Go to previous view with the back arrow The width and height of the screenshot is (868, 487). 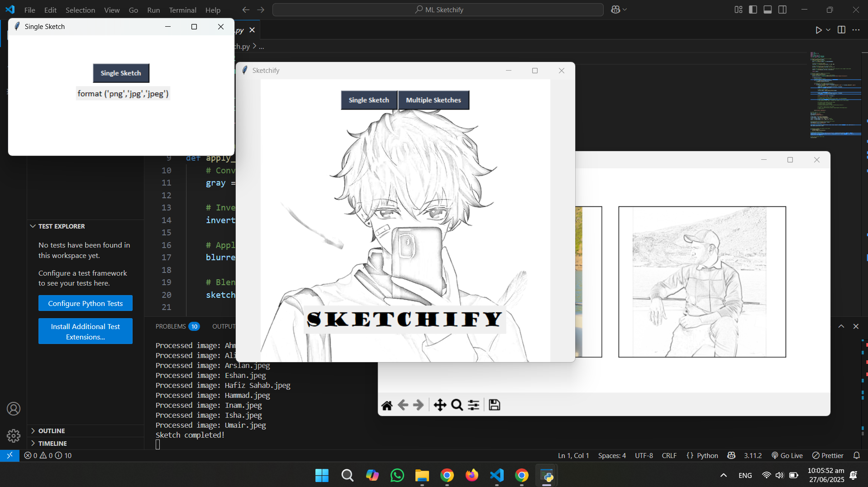point(403,405)
